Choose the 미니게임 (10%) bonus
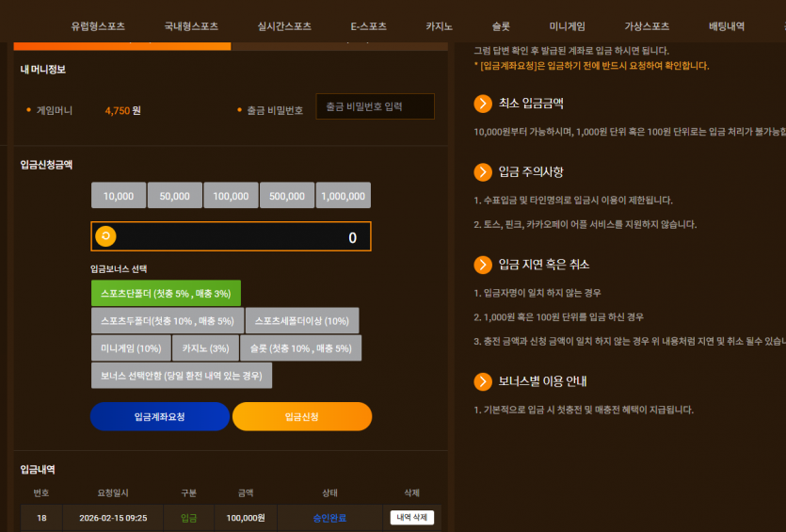786x532 pixels. 131,348
